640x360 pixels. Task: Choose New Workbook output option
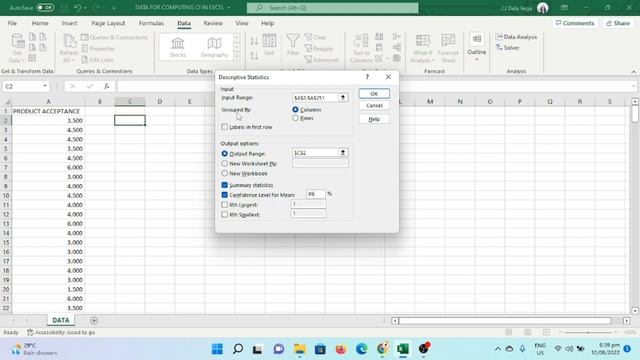pyautogui.click(x=224, y=173)
